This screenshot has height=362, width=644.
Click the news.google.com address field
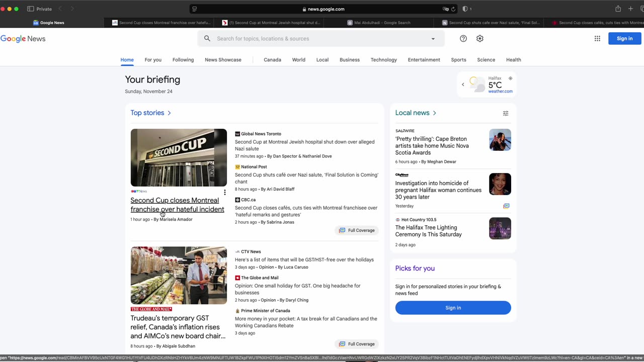(x=324, y=9)
